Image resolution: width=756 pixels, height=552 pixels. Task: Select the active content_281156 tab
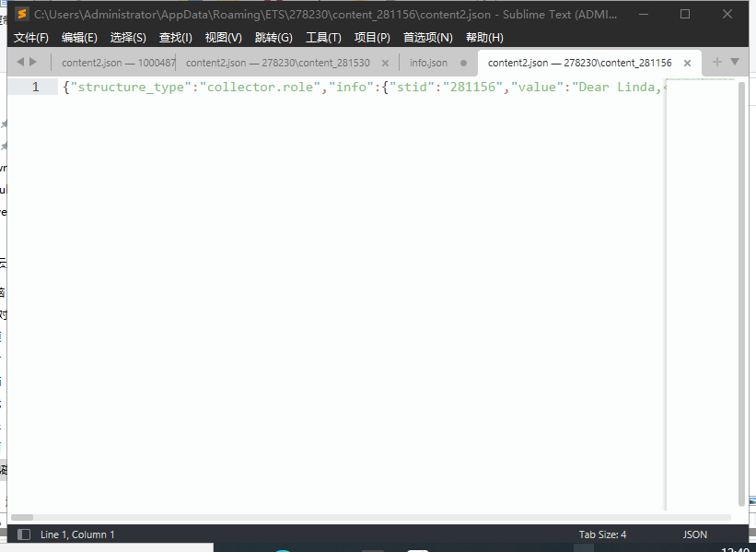(579, 63)
